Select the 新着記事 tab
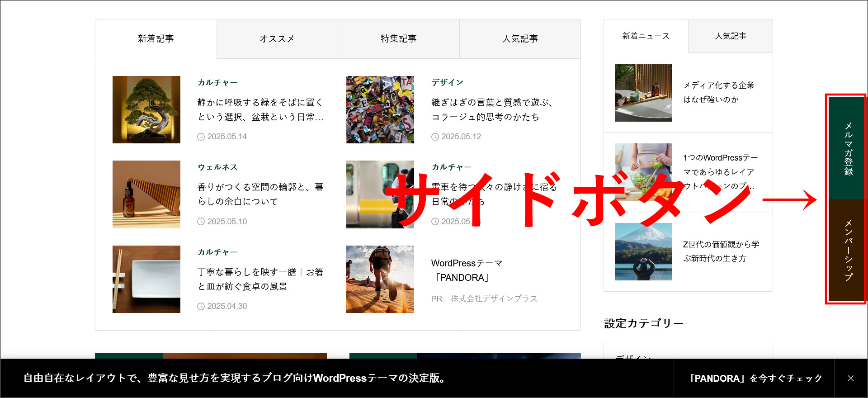The width and height of the screenshot is (868, 398). coord(156,39)
